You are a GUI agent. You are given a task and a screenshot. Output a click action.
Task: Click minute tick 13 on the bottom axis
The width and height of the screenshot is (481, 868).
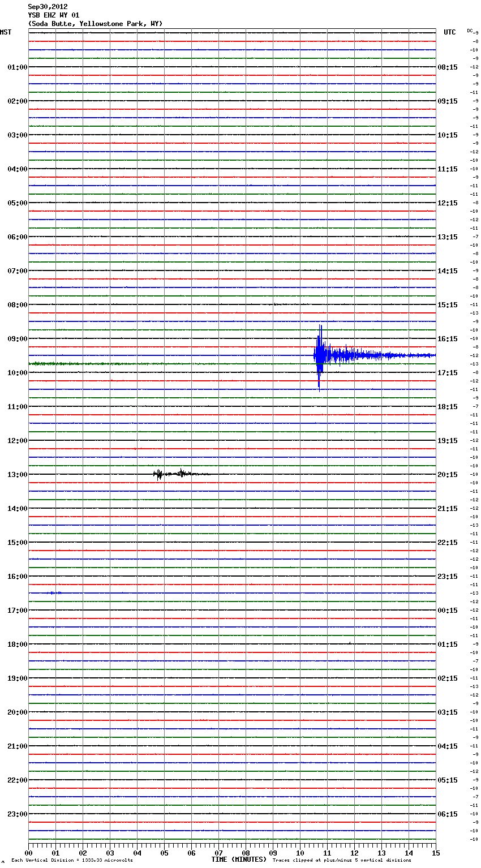pyautogui.click(x=381, y=853)
